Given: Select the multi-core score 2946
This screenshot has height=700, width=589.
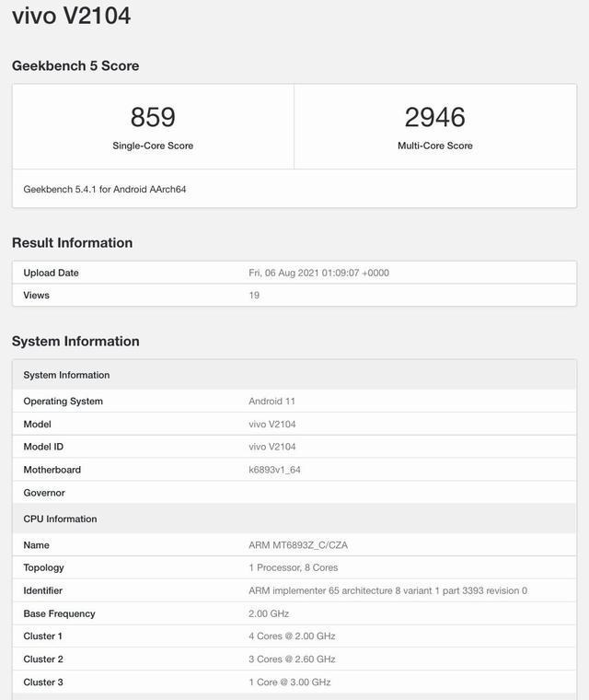Looking at the screenshot, I should [435, 117].
